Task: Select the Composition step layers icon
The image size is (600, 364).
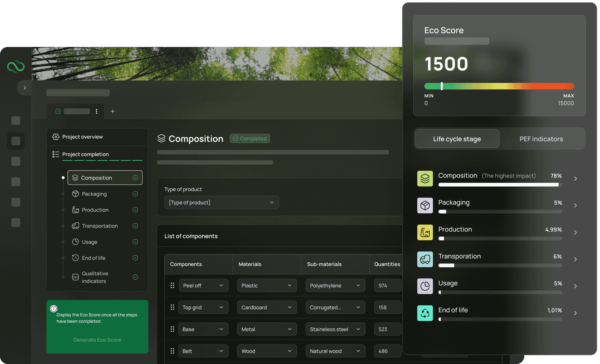Action: tap(75, 177)
